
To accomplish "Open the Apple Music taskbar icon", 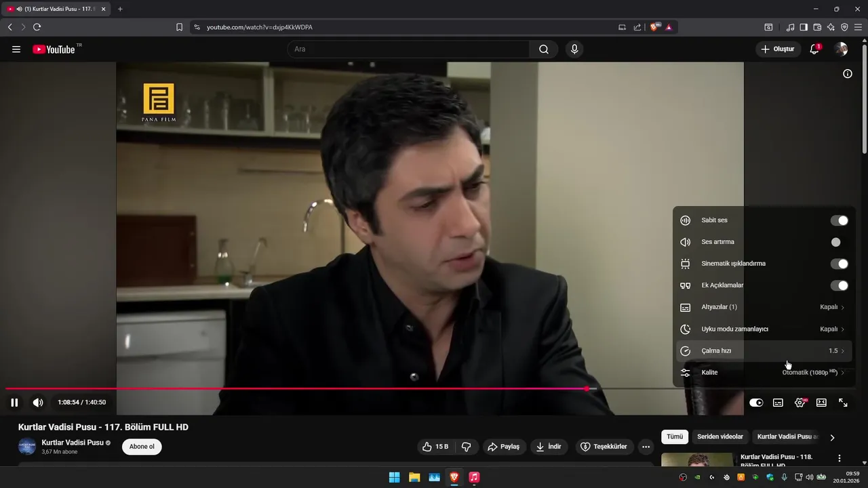I will [474, 477].
